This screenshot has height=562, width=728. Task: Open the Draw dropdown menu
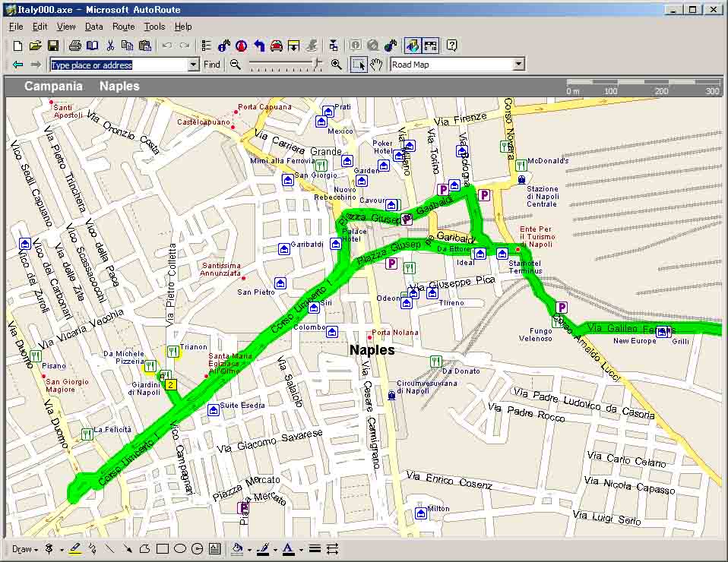point(24,550)
